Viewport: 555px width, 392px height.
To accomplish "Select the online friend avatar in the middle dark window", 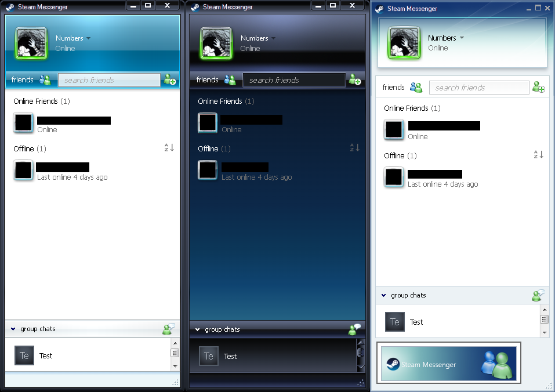I will (208, 123).
